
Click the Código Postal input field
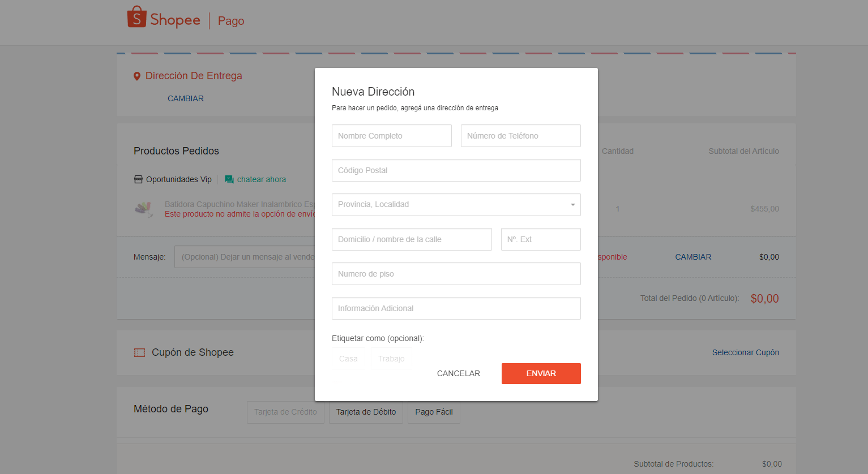(x=456, y=170)
